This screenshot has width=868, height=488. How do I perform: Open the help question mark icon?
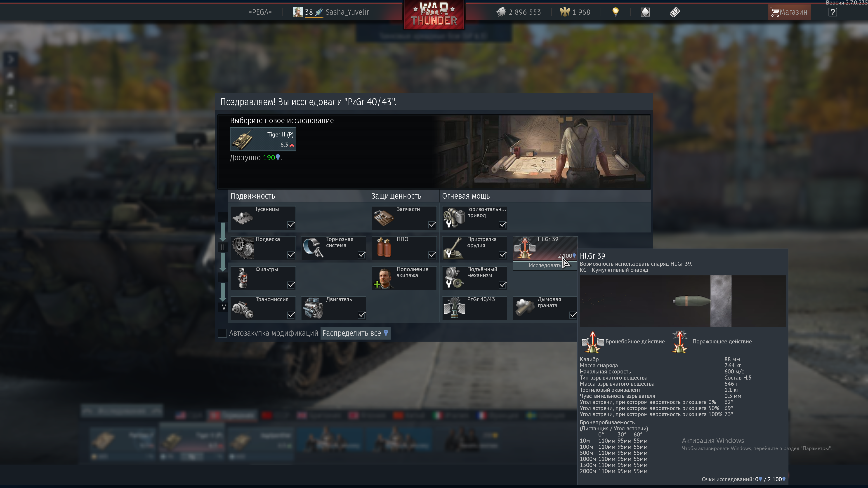[833, 12]
